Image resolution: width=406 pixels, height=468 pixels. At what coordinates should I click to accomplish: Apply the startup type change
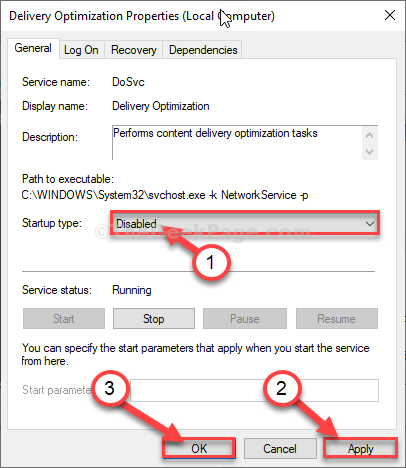click(x=361, y=448)
